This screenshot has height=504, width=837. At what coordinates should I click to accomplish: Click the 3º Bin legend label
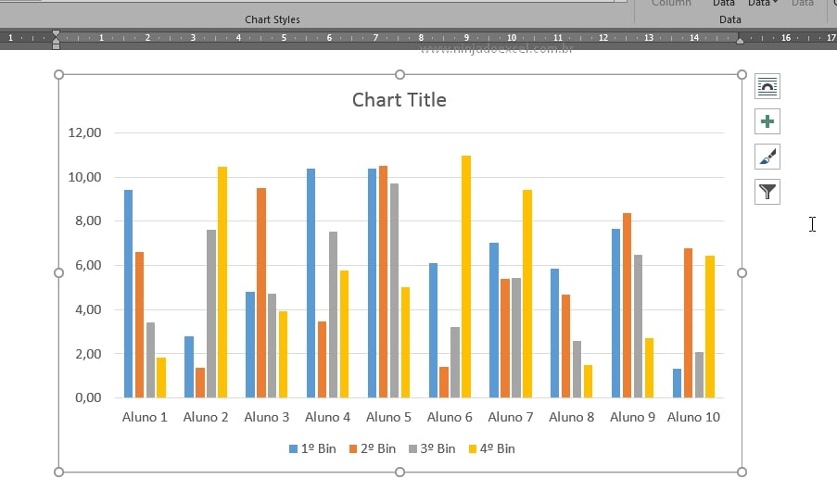[438, 448]
